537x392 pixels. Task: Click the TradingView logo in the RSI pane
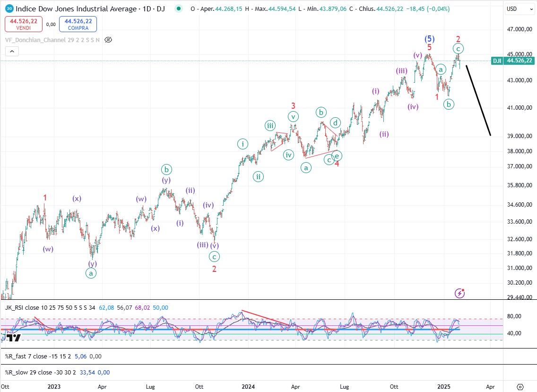point(14,338)
